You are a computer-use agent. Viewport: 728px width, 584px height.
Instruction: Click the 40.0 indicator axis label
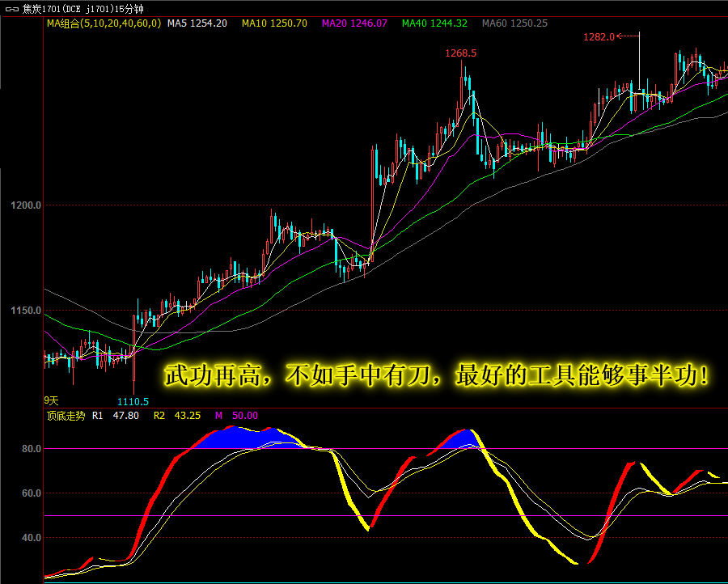click(x=32, y=538)
